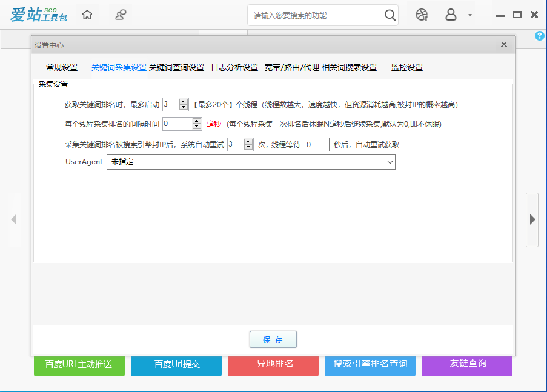Switch to the 监控设置 tab
Screen dimensions: 547x392
tap(406, 67)
